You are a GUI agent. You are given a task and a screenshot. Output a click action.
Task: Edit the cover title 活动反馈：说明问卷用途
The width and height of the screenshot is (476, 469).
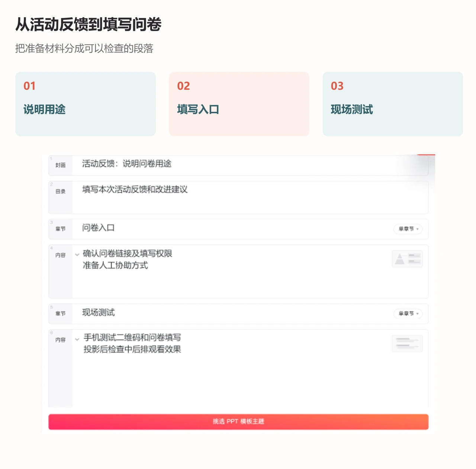tap(127, 164)
